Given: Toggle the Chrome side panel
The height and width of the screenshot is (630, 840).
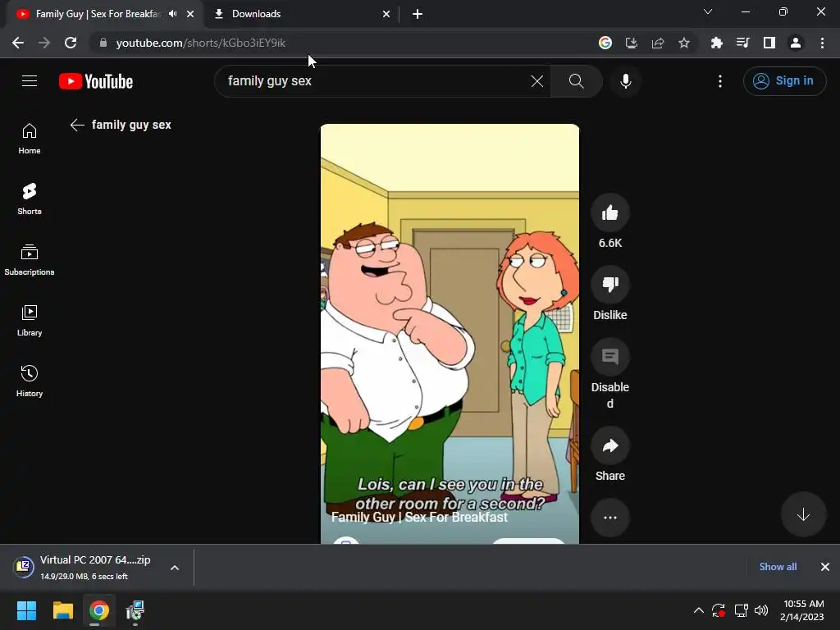Looking at the screenshot, I should pos(769,43).
